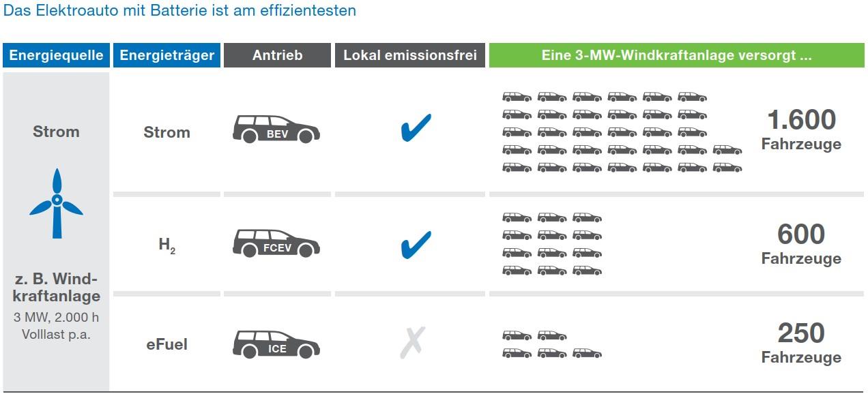The image size is (868, 394).
Task: Click the Lokal emissionsfrei header
Action: (410, 55)
